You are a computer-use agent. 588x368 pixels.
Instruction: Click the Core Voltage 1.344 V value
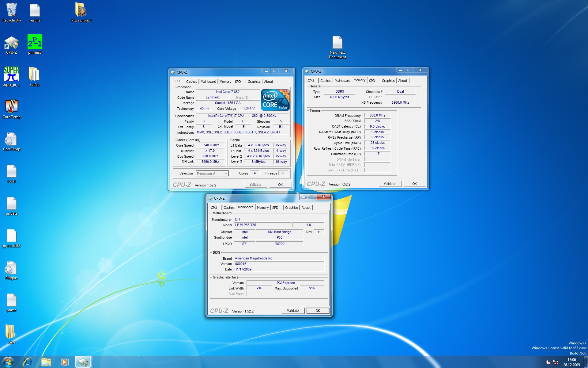[x=249, y=109]
